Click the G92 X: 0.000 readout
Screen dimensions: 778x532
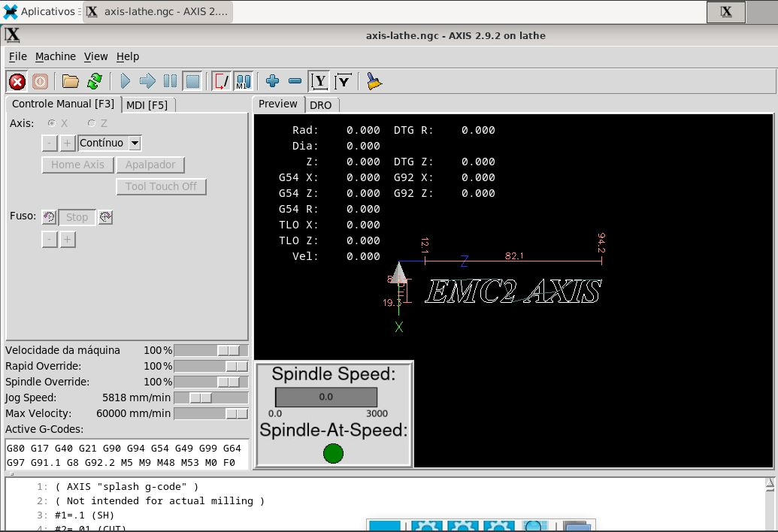(x=444, y=177)
